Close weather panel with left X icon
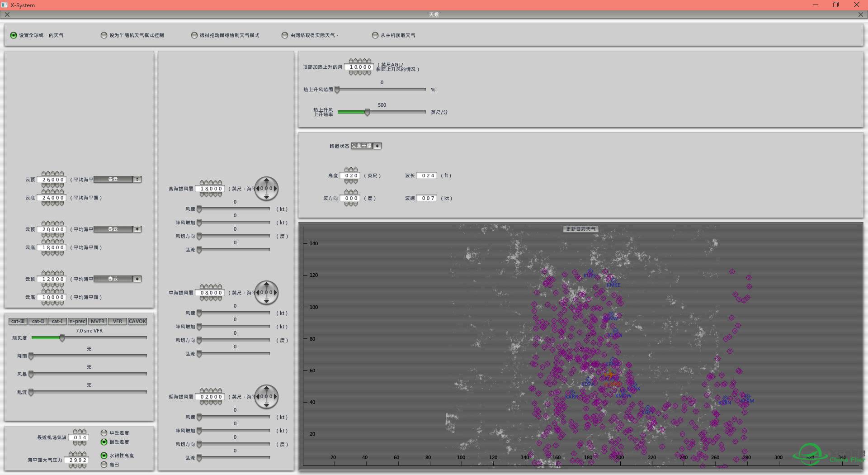 [x=7, y=14]
